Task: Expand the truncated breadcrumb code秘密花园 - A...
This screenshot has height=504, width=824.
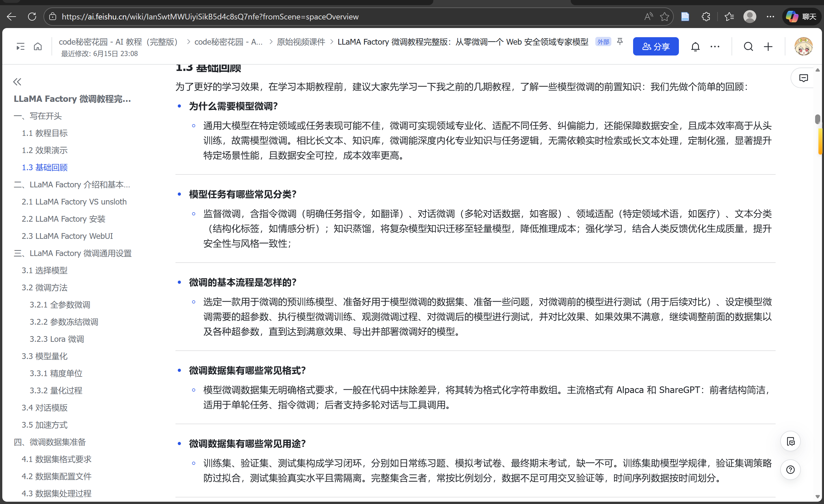Action: (x=228, y=41)
